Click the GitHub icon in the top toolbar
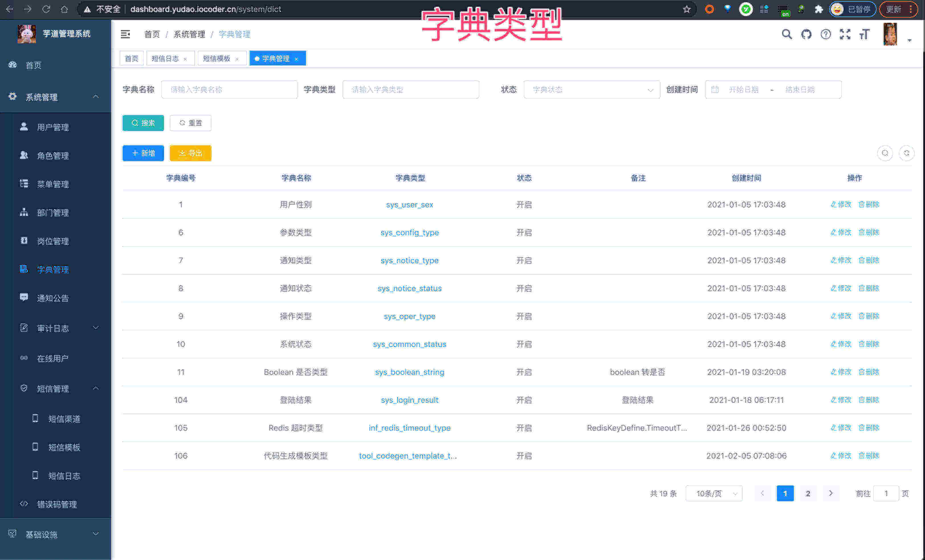 (806, 34)
